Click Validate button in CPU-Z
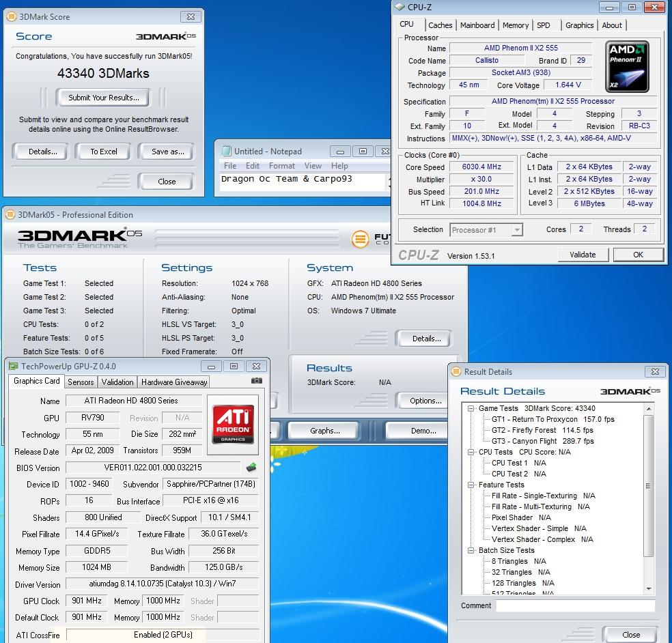This screenshot has height=643, width=672. 583,255
